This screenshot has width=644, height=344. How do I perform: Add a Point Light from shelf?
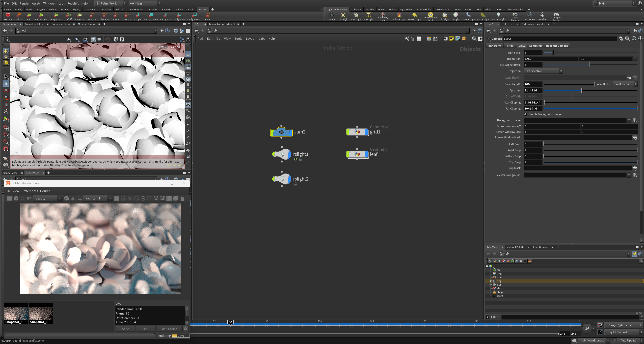343,16
